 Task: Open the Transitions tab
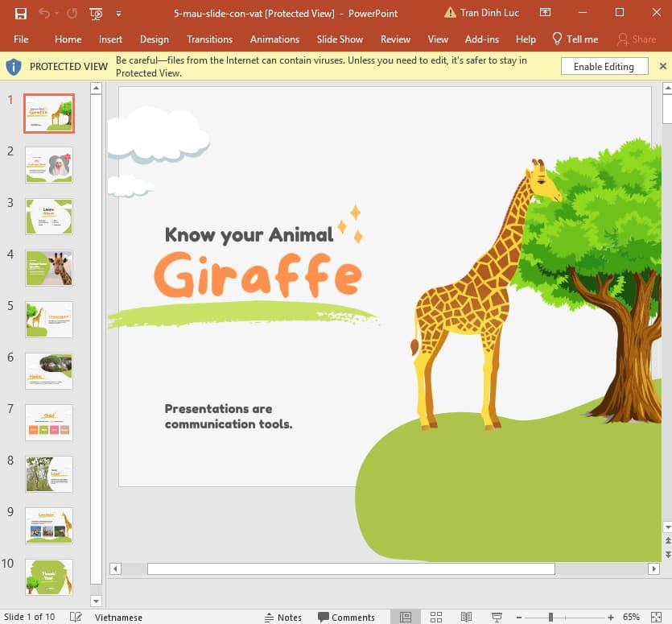[209, 39]
